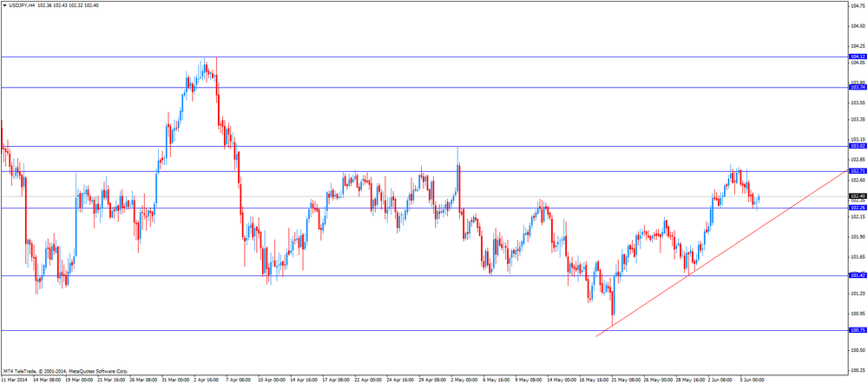
Task: Select the 102.71 highlighted price label
Action: (857, 170)
